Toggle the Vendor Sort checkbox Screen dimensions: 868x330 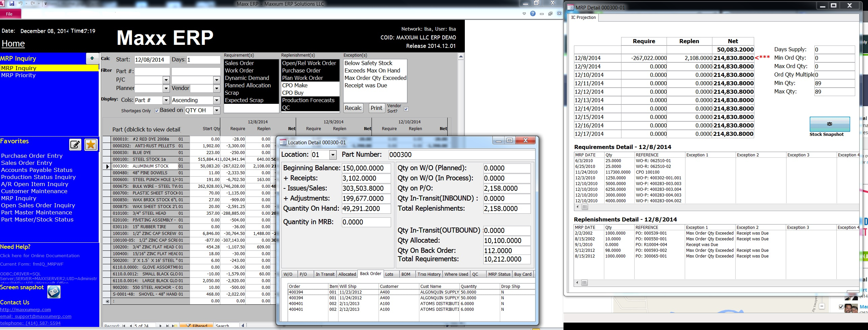click(406, 109)
